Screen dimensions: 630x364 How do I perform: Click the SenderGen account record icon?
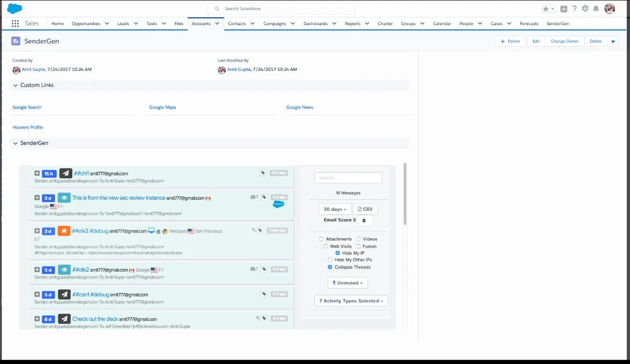click(x=16, y=41)
